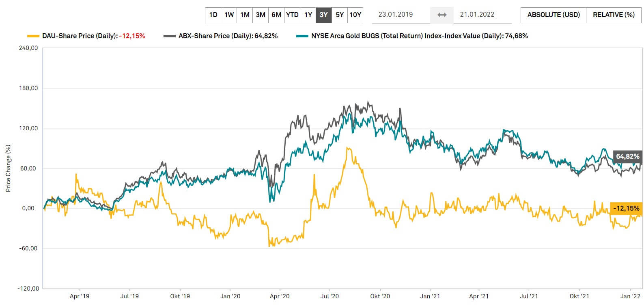The height and width of the screenshot is (308, 644).
Task: Select the 3M timeframe
Action: (x=260, y=15)
